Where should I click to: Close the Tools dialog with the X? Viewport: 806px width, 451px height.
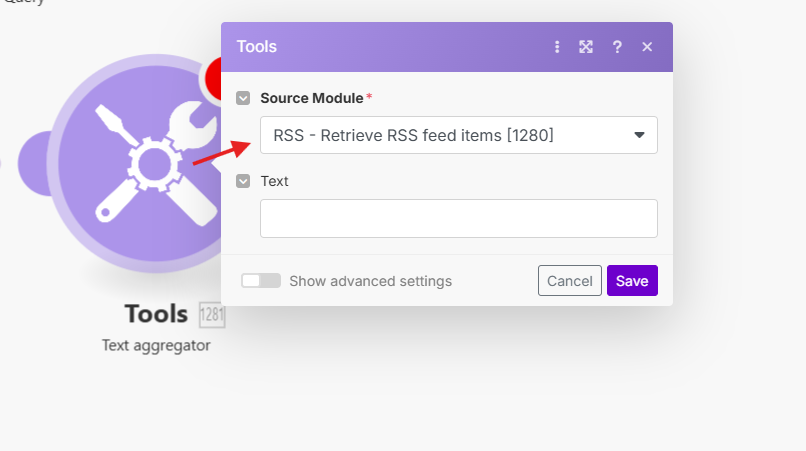point(647,47)
